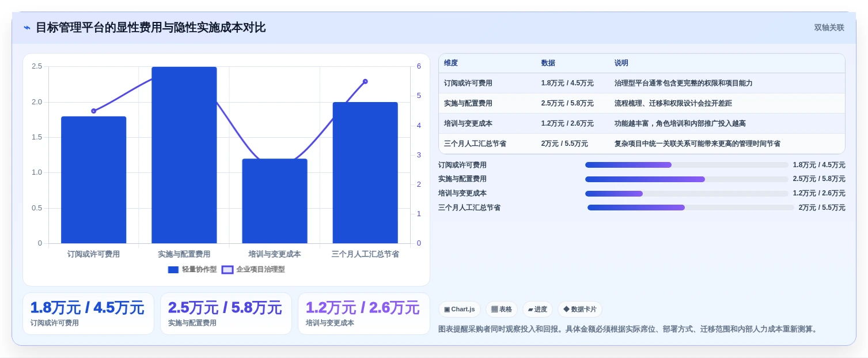
Task: Click table cell 订阅或许可费用
Action: [x=468, y=84]
